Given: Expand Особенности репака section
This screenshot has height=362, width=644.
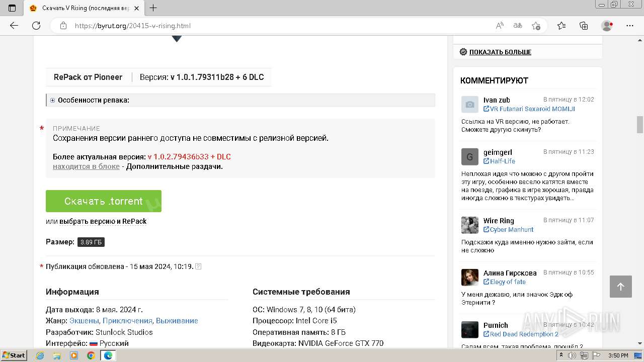Looking at the screenshot, I should pos(91,100).
